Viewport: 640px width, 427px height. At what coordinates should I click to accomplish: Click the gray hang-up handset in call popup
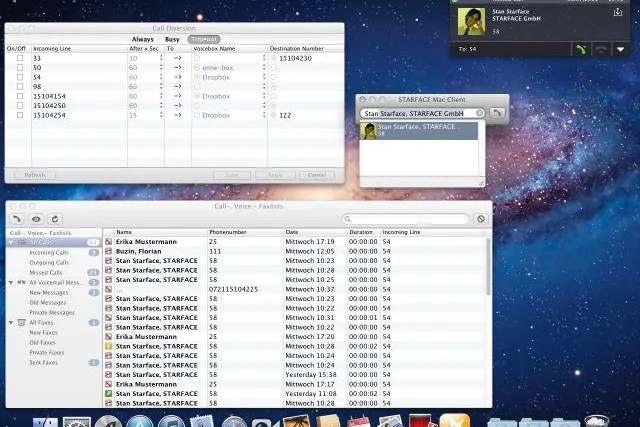point(601,49)
